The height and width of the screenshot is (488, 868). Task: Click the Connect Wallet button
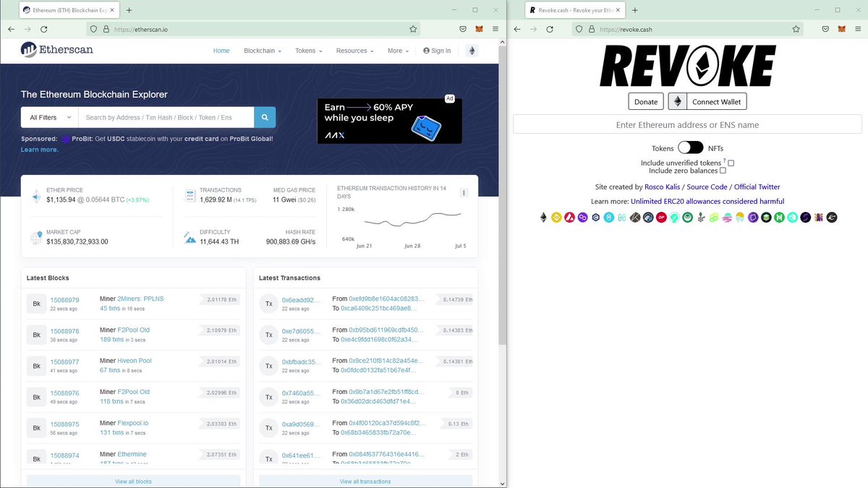[716, 102]
